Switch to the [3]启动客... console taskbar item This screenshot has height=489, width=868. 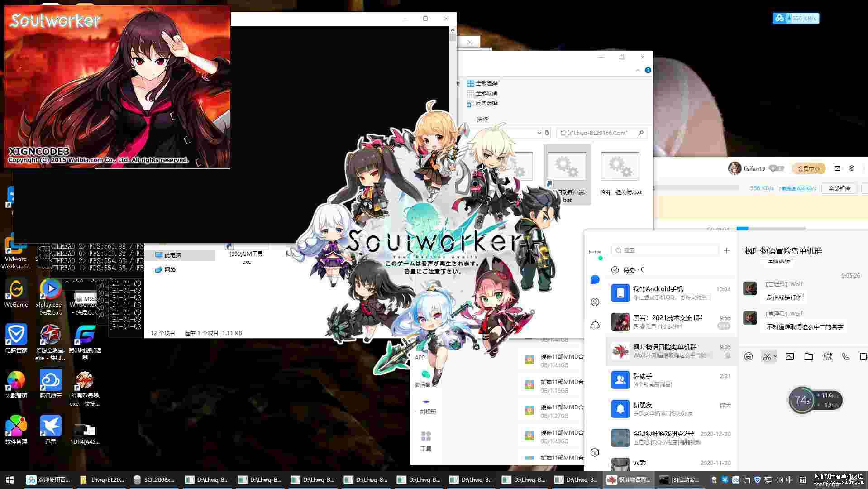tap(679, 480)
